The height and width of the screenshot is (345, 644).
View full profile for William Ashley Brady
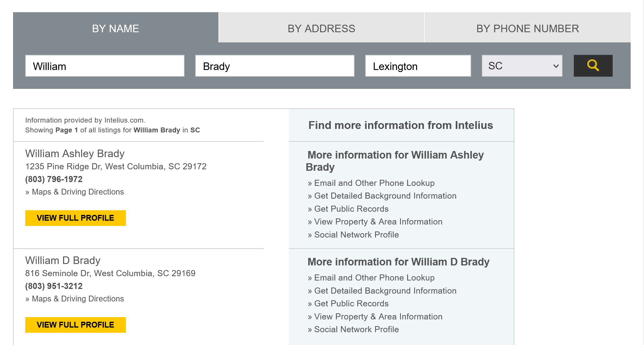coord(75,218)
